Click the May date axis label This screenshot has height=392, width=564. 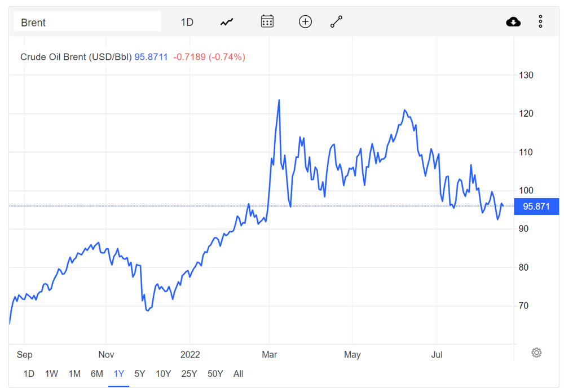(352, 355)
